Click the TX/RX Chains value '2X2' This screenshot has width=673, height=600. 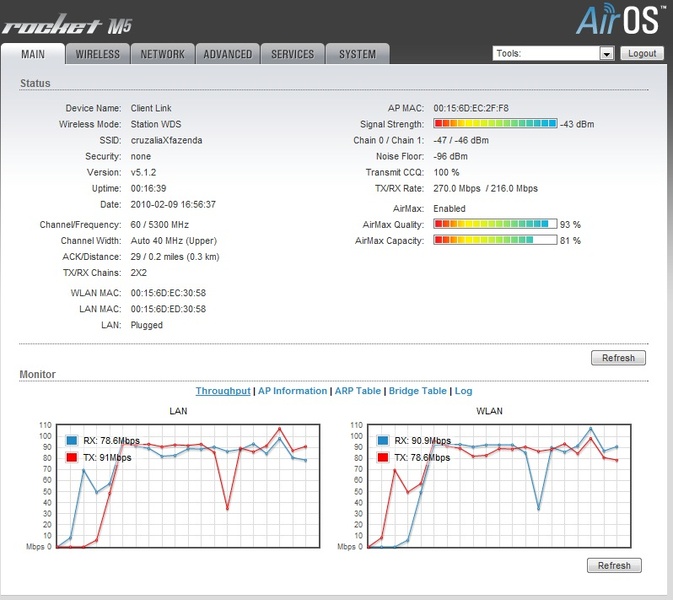139,273
